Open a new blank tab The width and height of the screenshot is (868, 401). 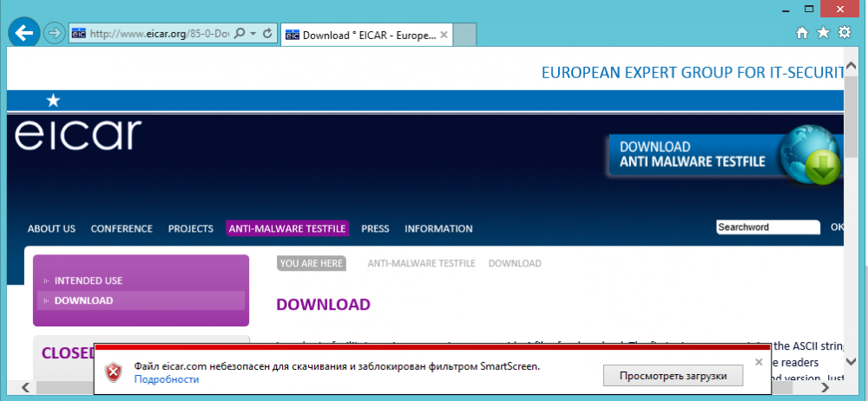point(465,35)
